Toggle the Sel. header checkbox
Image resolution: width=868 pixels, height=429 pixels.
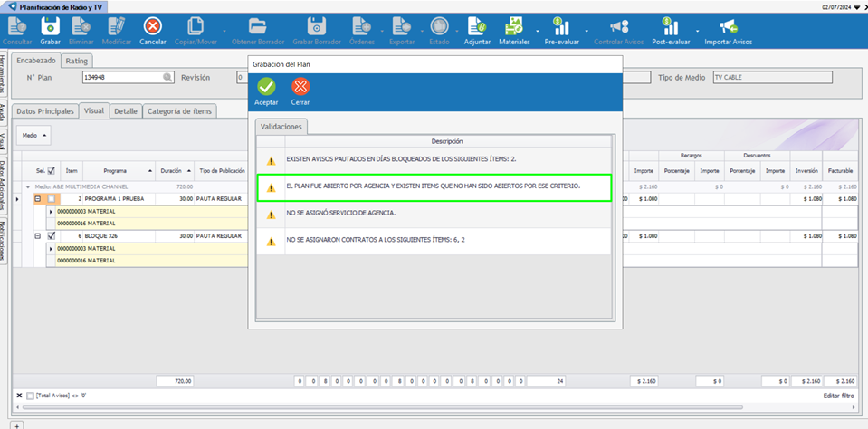[52, 170]
